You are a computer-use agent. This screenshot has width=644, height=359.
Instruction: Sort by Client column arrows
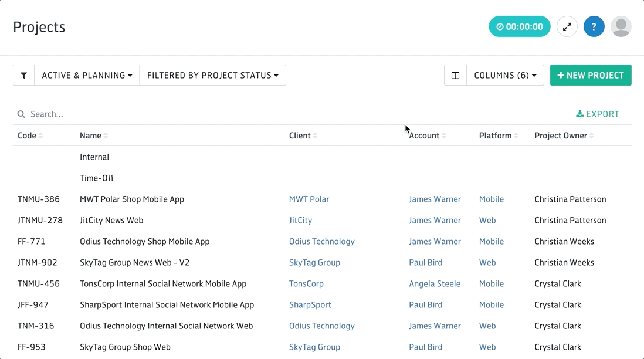pos(315,136)
